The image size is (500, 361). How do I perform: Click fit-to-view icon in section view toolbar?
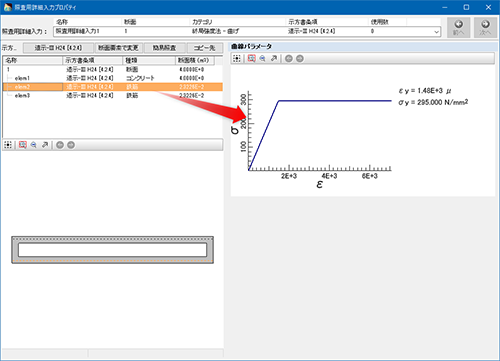tap(8, 145)
